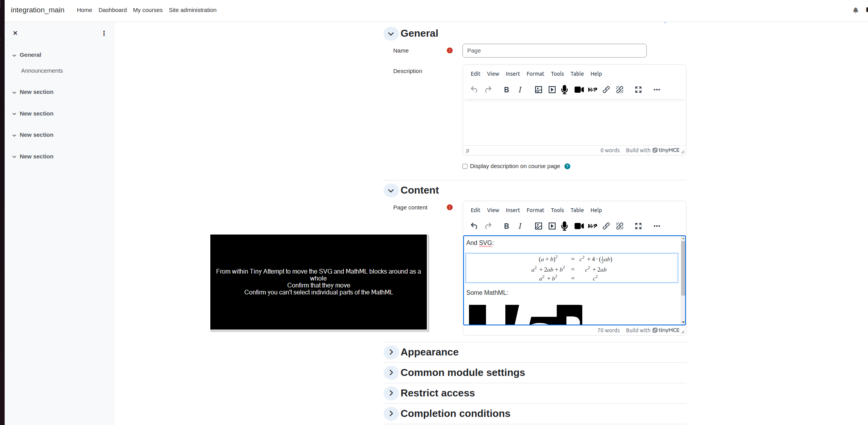Viewport: 868px width, 425px height.
Task: Insert multimedia in Page content editor
Action: [552, 226]
